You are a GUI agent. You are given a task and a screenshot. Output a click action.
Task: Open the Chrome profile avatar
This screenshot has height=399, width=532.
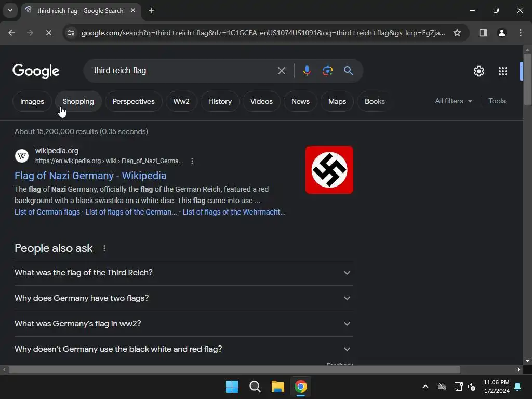tap(502, 33)
